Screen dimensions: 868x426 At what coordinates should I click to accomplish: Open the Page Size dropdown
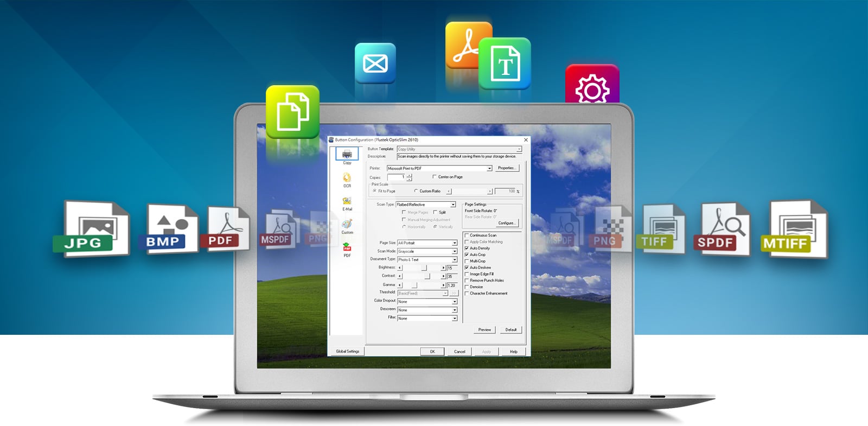(x=427, y=243)
